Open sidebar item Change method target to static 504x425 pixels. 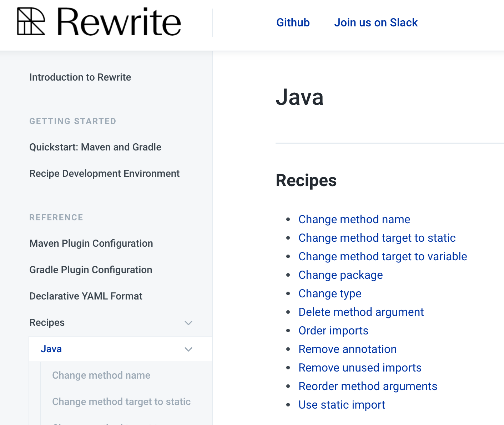click(x=121, y=402)
